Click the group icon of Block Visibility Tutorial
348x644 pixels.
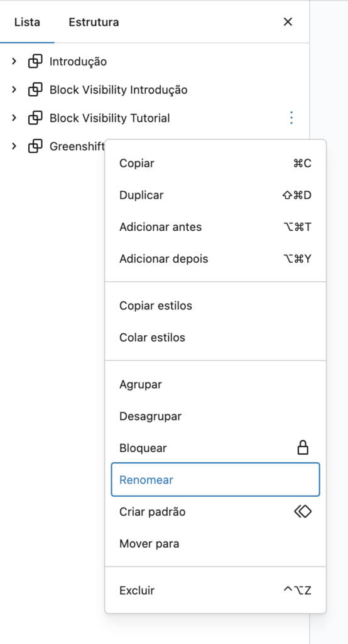point(35,118)
